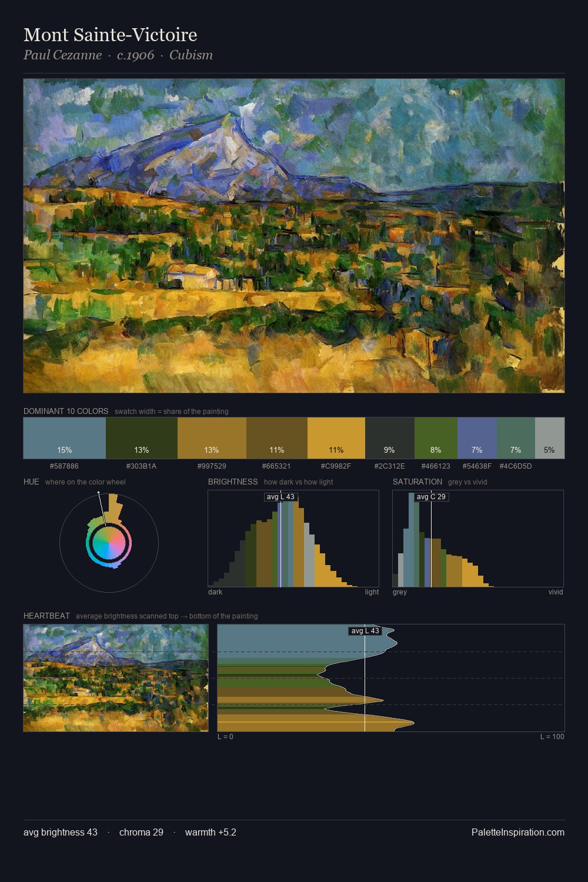This screenshot has height=882, width=588.
Task: Select the 7% muted teal-green swatch
Action: point(516,438)
